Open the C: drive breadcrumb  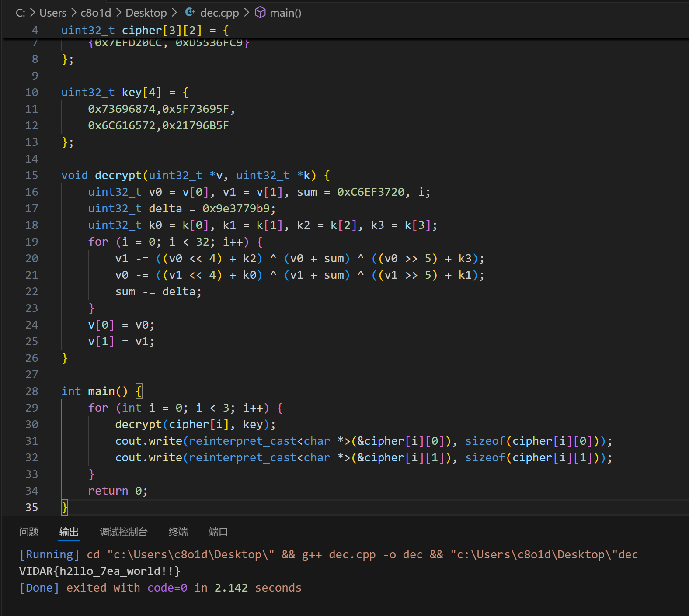[20, 13]
